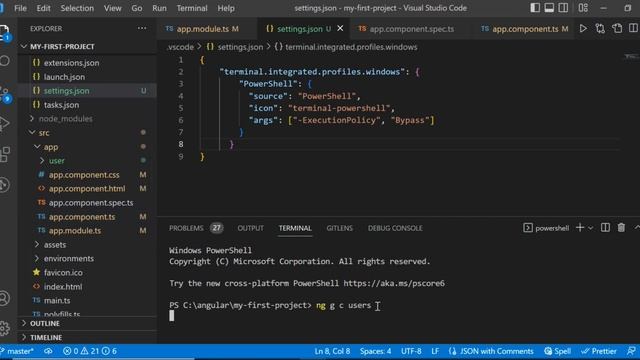This screenshot has height=360, width=640.
Task: Open the Explorer view in activity bar
Action: (4, 32)
